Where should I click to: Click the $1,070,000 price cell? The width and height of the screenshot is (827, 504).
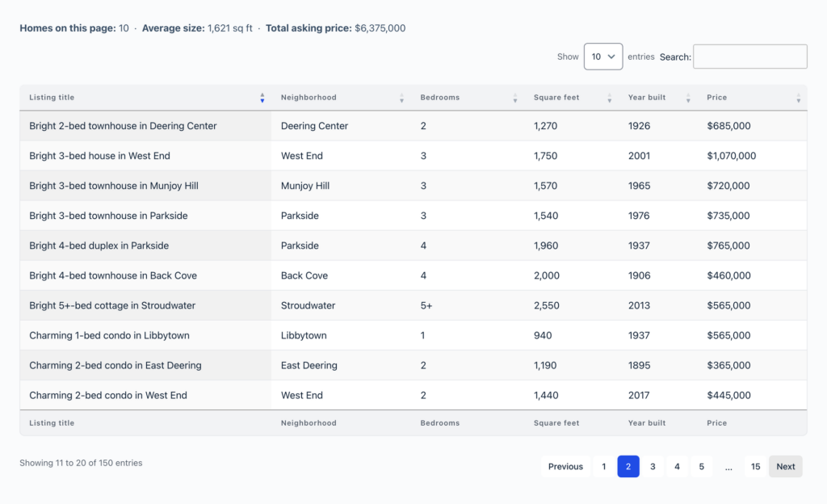click(x=752, y=156)
